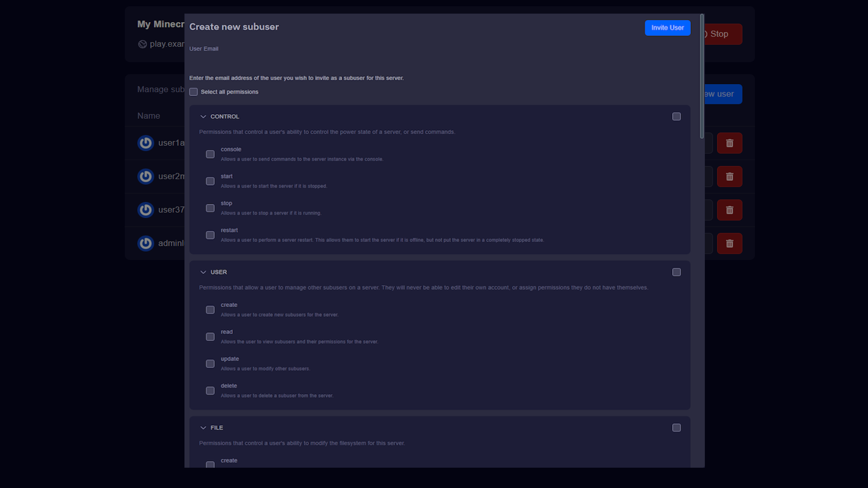The height and width of the screenshot is (488, 868).
Task: Delete the user37 subuser with trash icon
Action: point(729,210)
